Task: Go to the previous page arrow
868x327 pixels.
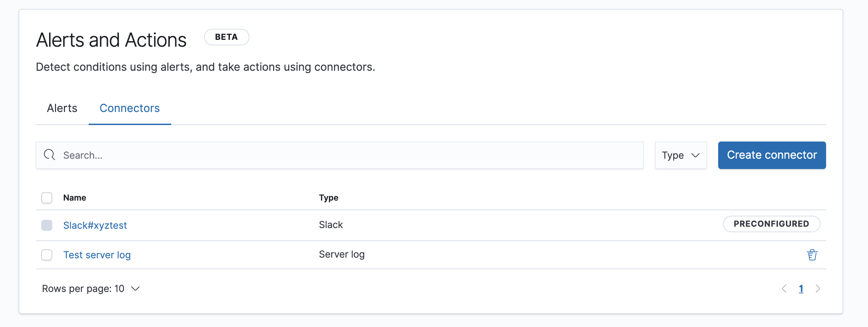Action: pyautogui.click(x=784, y=289)
